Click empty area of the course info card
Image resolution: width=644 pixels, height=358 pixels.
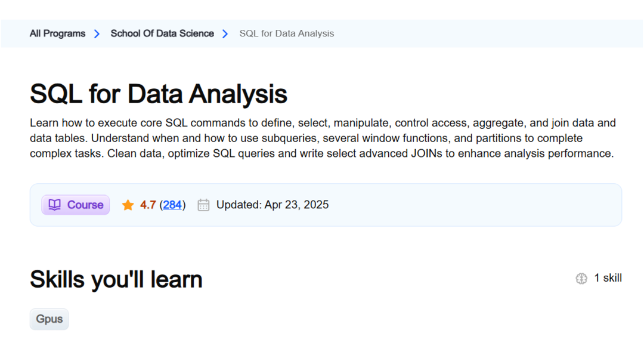(x=477, y=205)
